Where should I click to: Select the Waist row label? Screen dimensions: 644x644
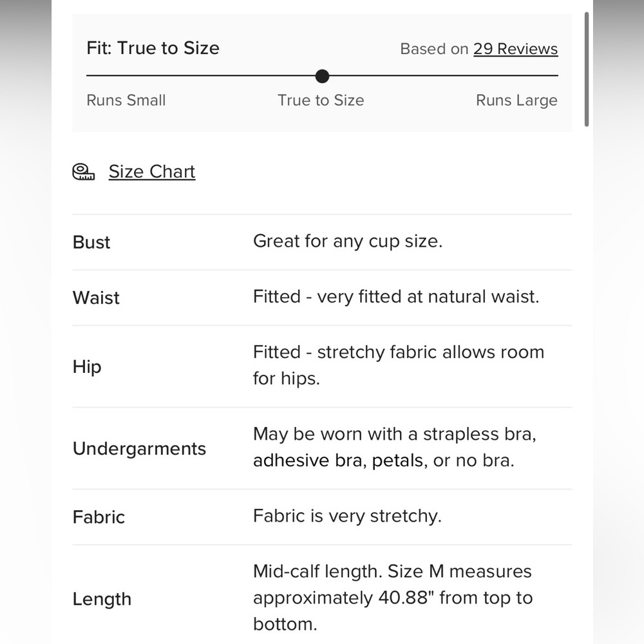[96, 298]
